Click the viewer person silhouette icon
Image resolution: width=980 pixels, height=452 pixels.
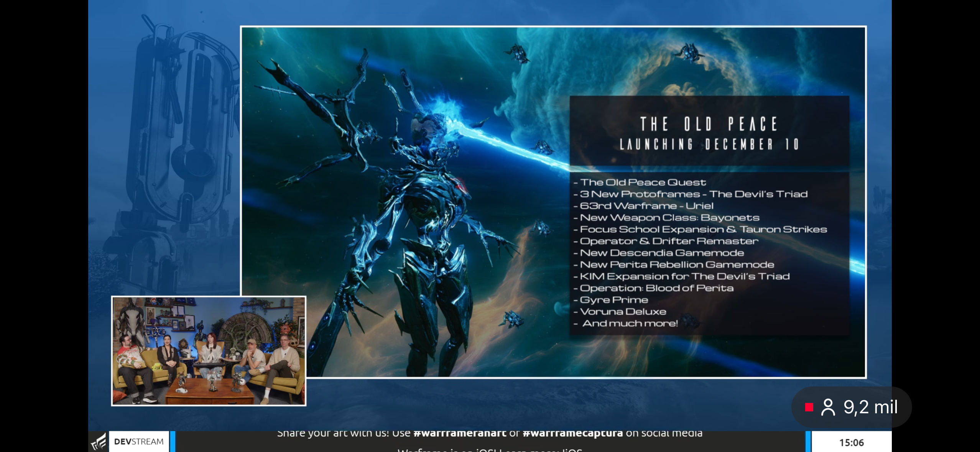click(828, 407)
